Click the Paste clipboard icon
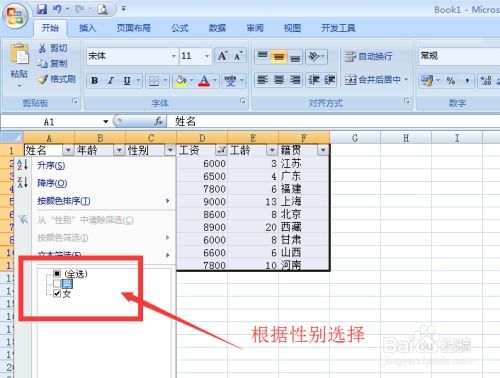Image resolution: width=500 pixels, height=378 pixels. point(19,54)
